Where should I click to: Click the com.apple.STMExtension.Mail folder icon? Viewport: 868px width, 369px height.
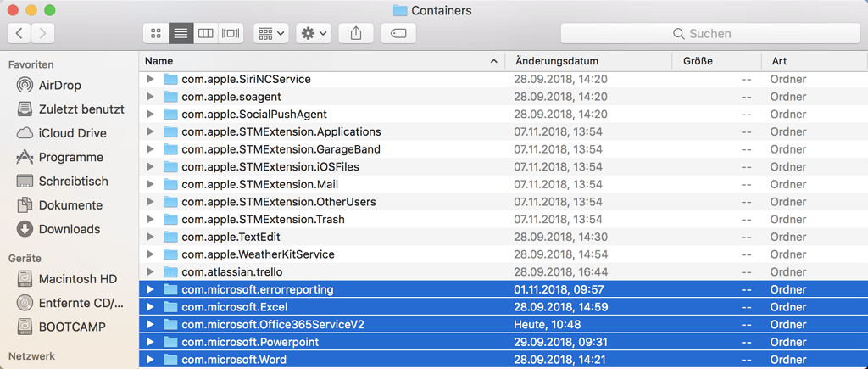170,185
